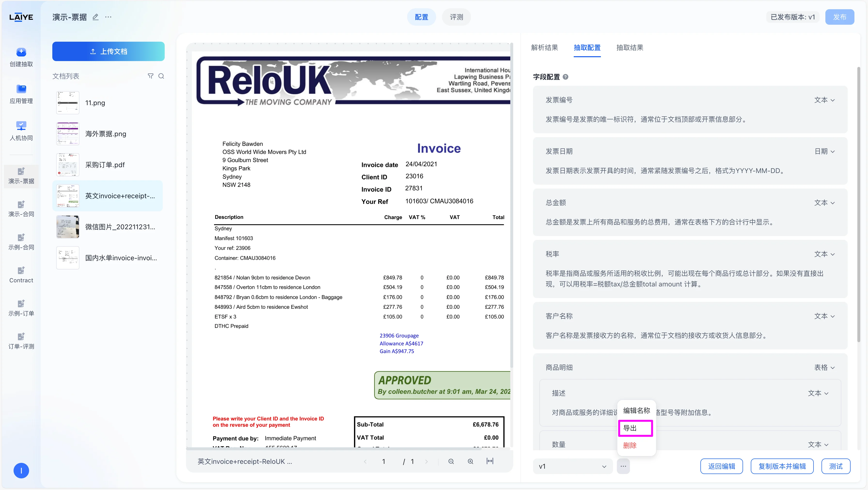Open 11.png in document list

click(108, 103)
